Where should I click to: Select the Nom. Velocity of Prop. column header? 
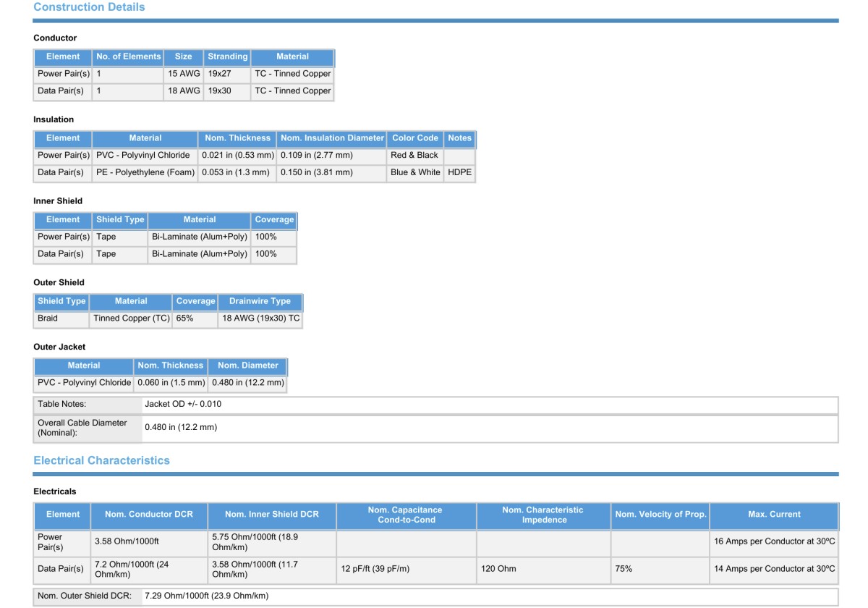click(x=660, y=515)
